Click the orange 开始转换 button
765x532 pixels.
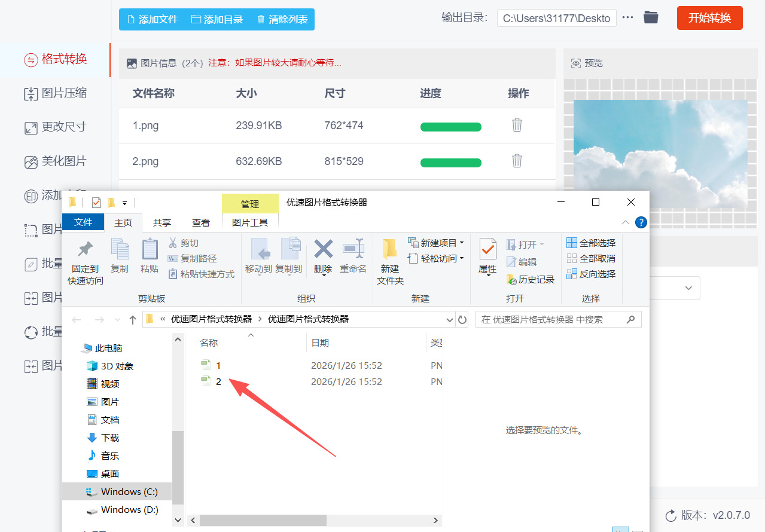tap(709, 18)
